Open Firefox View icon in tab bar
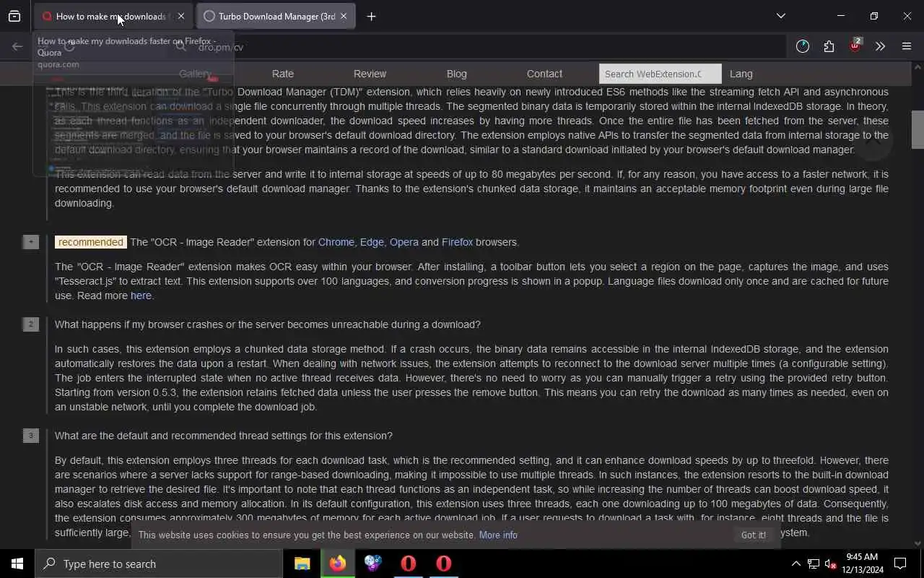This screenshot has width=924, height=578. click(x=14, y=16)
